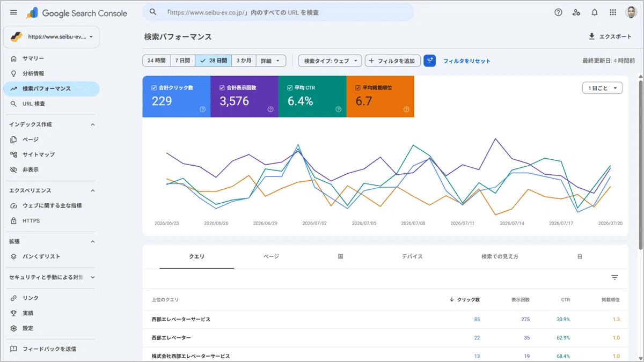The image size is (644, 362).
Task: Switch to the クエリ tab
Action: pos(197,257)
